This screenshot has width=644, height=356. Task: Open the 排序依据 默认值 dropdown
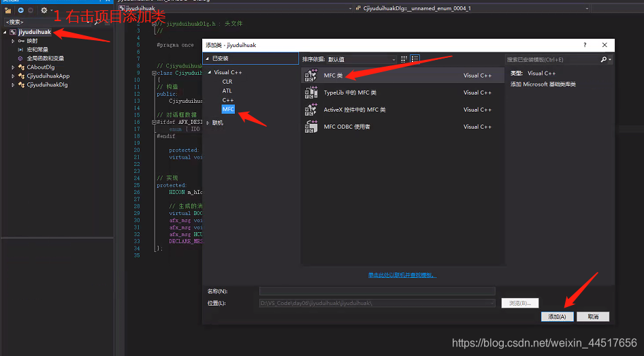[361, 59]
